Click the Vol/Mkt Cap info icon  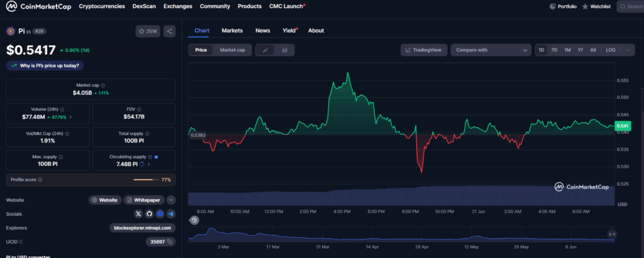click(x=67, y=134)
